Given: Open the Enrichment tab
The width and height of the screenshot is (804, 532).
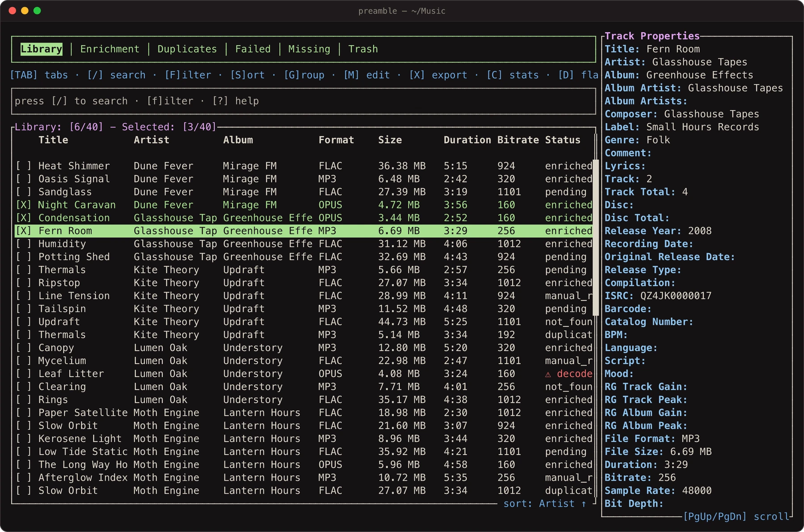Looking at the screenshot, I should [x=110, y=49].
